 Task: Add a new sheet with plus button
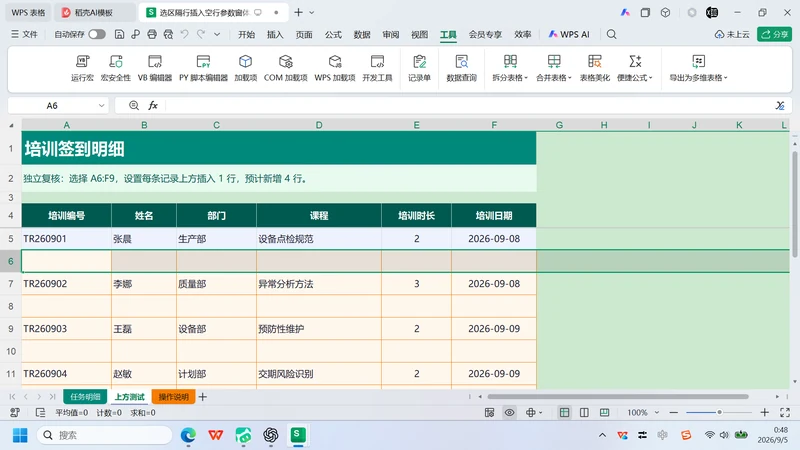[203, 396]
